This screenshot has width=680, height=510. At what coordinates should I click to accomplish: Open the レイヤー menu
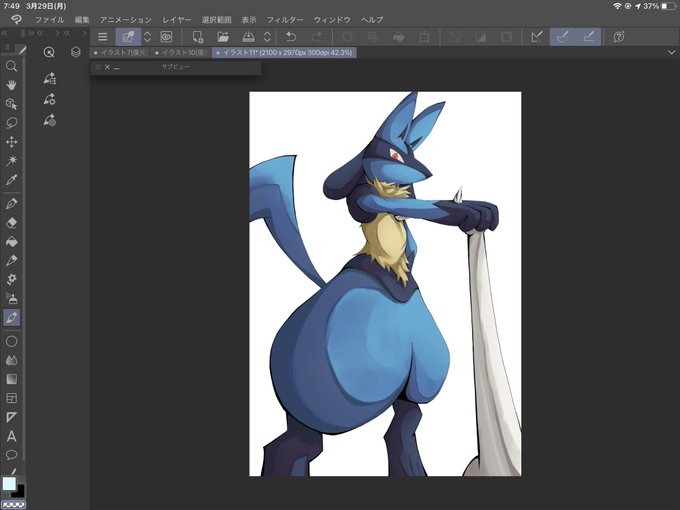[x=177, y=20]
